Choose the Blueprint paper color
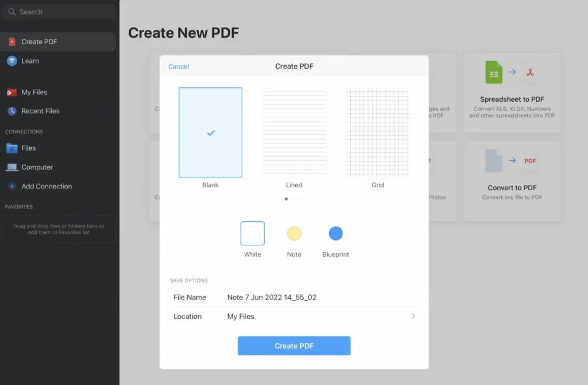The image size is (588, 385). tap(335, 233)
